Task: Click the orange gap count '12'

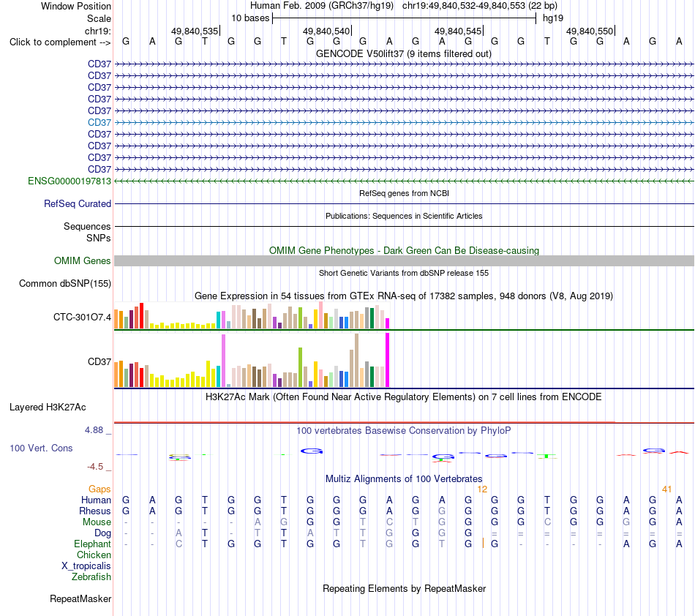Action: point(482,489)
